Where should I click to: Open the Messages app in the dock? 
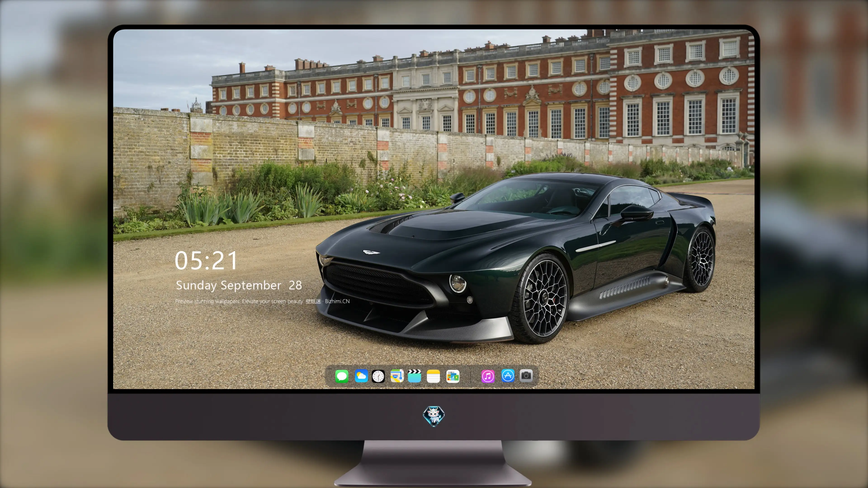[342, 376]
